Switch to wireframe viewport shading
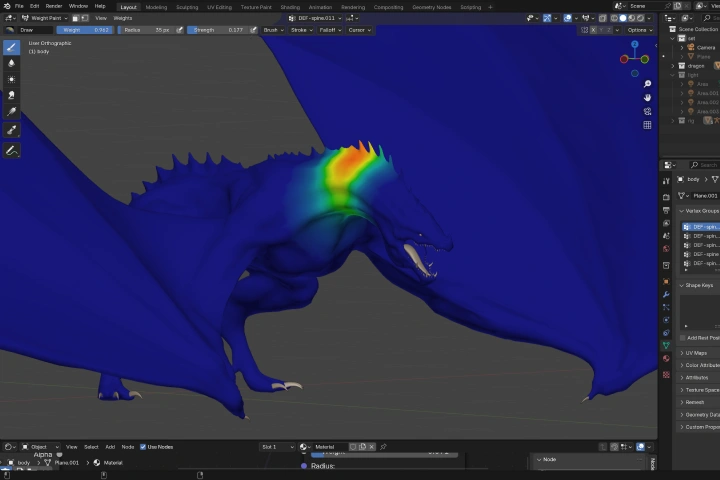The image size is (720, 480). click(614, 18)
